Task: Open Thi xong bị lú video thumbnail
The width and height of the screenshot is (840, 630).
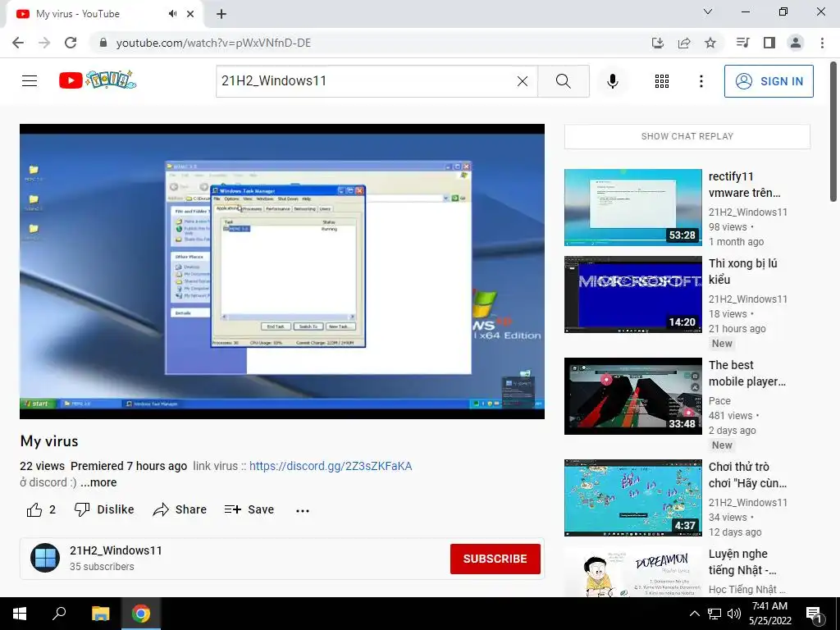Action: pyautogui.click(x=632, y=294)
